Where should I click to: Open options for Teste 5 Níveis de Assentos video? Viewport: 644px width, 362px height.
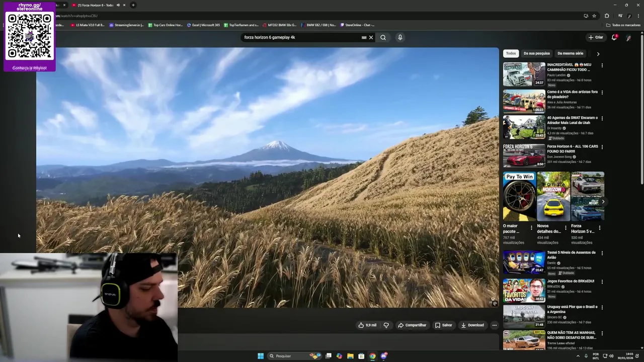coord(602,253)
